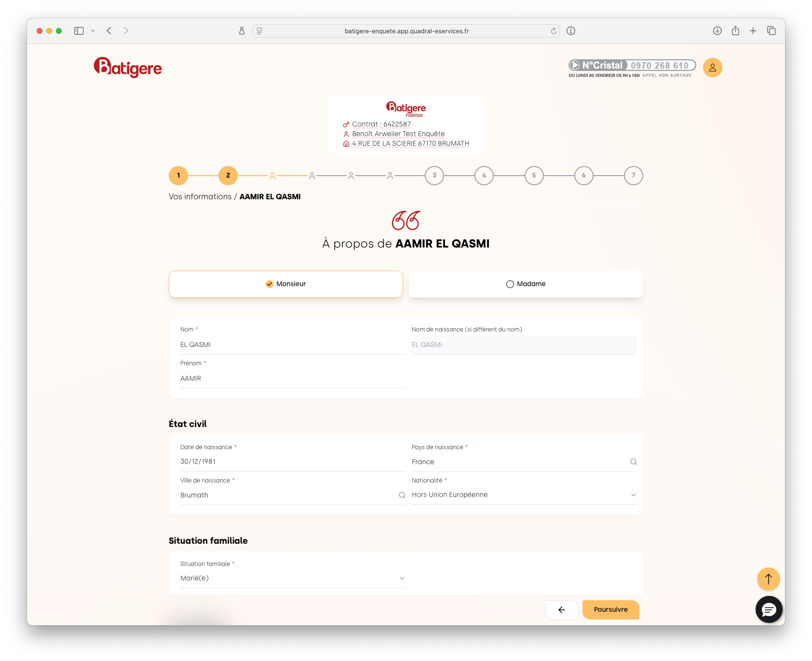Toggle Safari's sidebar panel
This screenshot has height=661, width=812.
79,31
